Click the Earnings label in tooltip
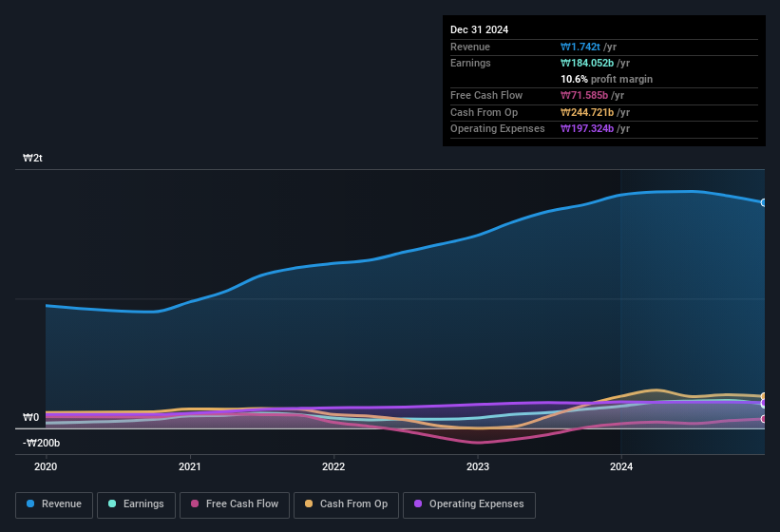 (x=470, y=63)
